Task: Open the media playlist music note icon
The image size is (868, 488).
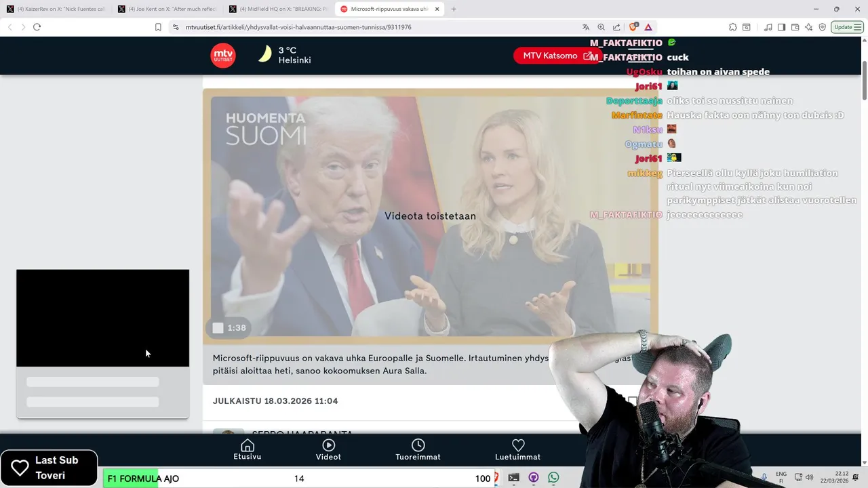Action: click(x=768, y=27)
